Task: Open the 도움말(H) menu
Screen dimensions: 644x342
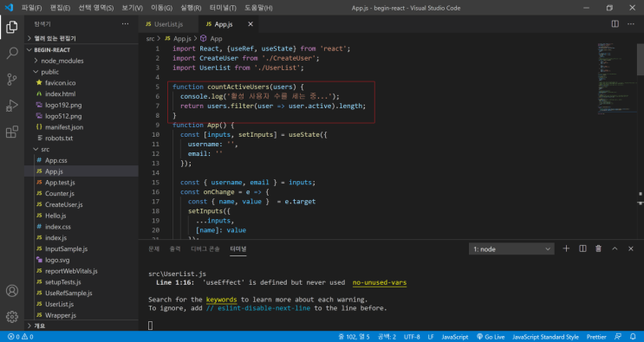Action: tap(258, 8)
